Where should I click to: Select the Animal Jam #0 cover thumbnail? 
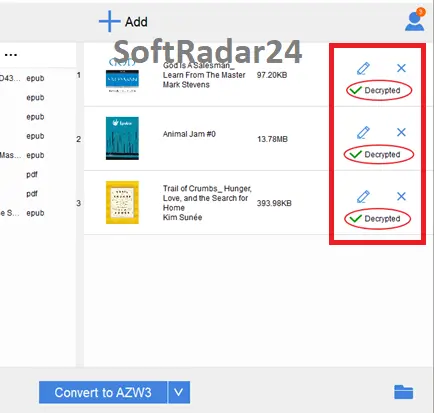pyautogui.click(x=122, y=138)
